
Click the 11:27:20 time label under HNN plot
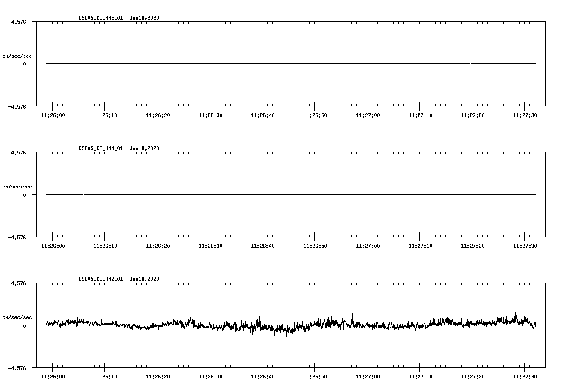[x=473, y=246]
